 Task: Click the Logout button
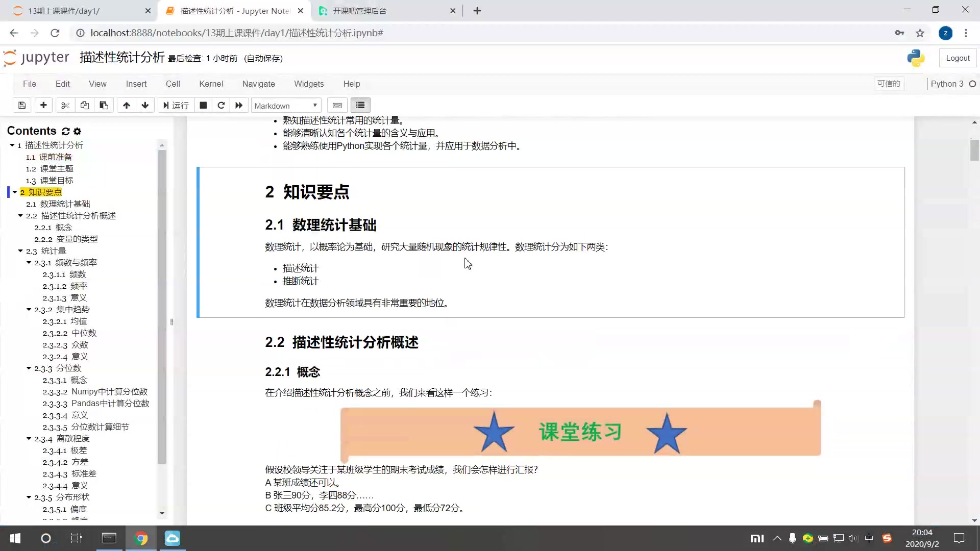(x=957, y=58)
